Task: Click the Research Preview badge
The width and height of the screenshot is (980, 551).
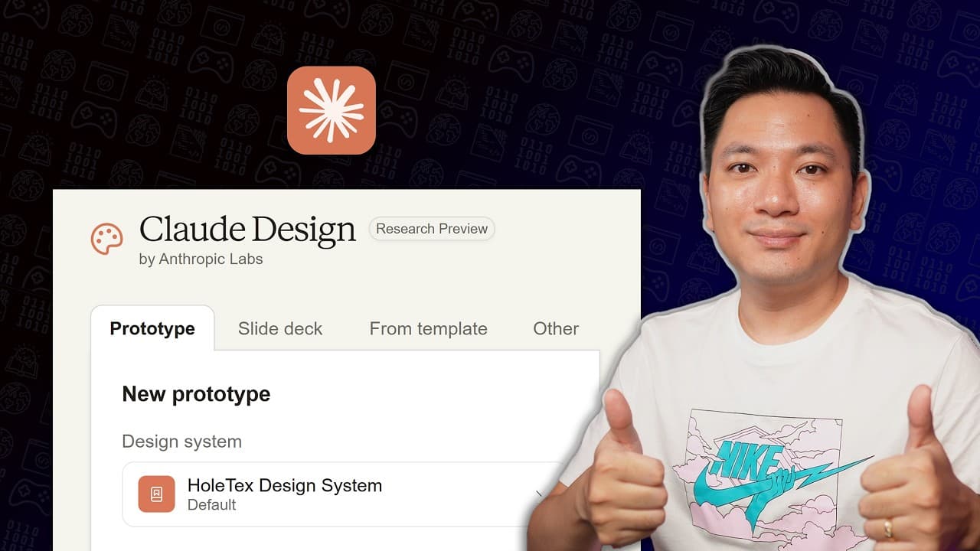Action: pos(432,229)
